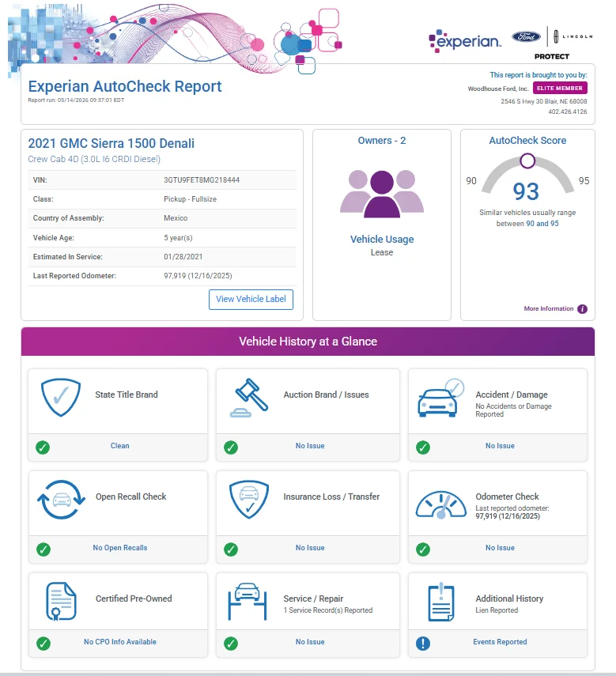Click the Insurance Loss shield car icon

249,499
